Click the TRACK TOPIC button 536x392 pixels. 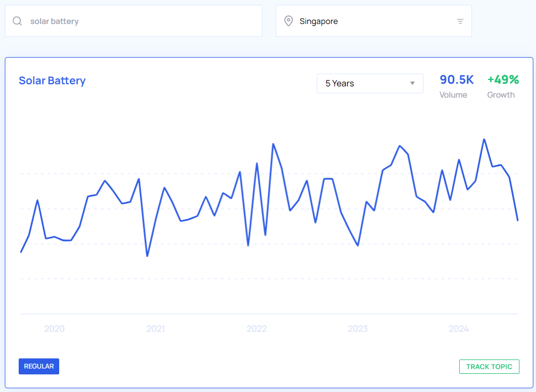tap(489, 367)
